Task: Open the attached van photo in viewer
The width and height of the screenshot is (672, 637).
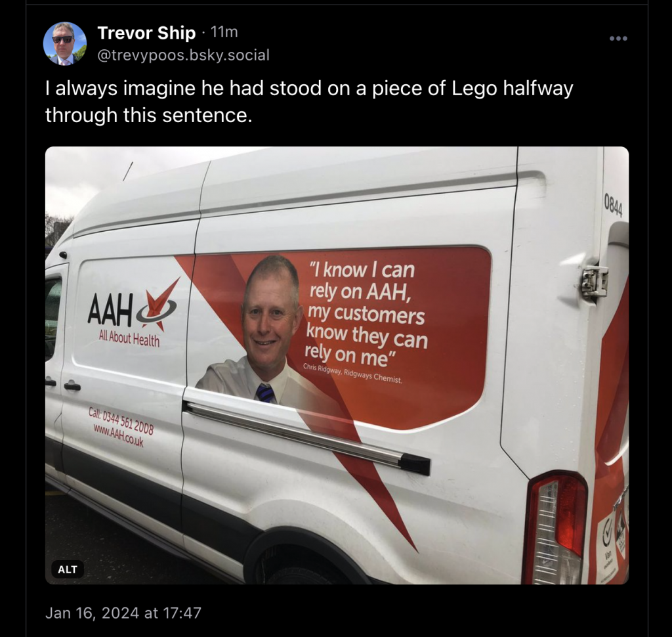Action: pos(337,366)
